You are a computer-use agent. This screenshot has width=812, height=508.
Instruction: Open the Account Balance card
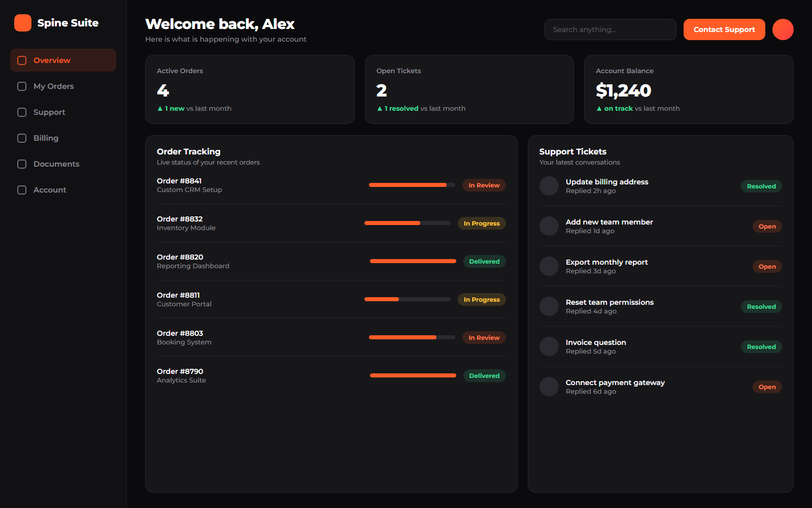click(689, 89)
